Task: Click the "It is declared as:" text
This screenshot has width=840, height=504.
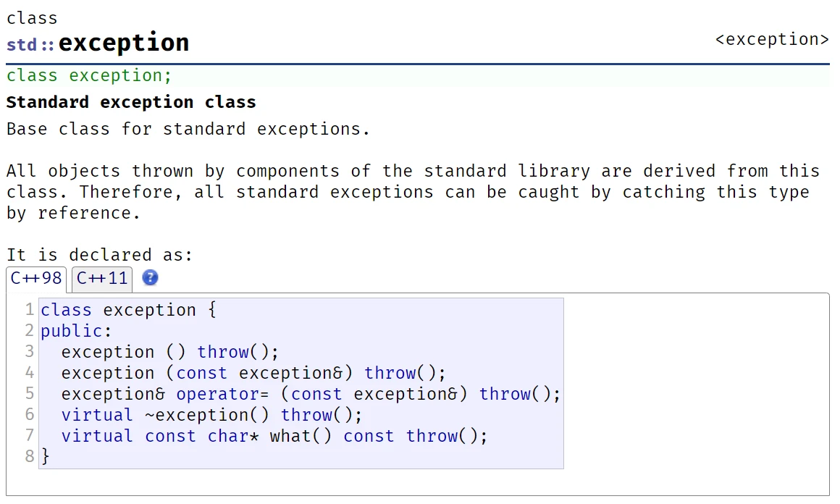Action: click(100, 255)
